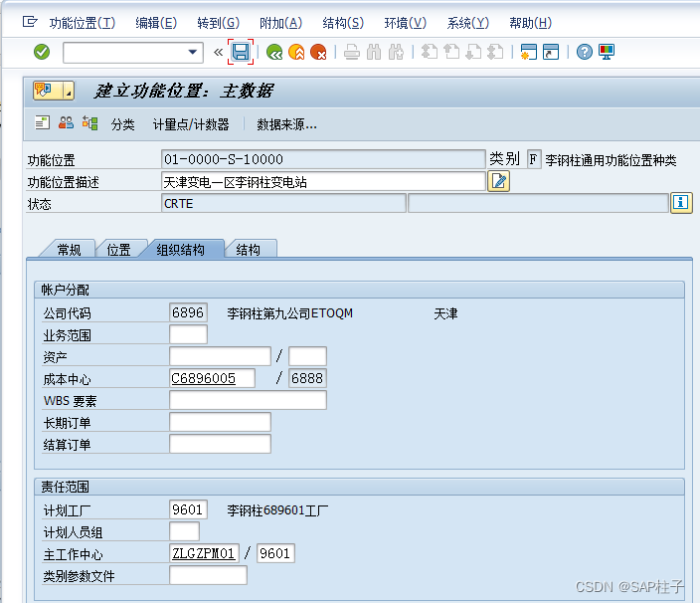
Task: Click the Print icon
Action: 352,53
